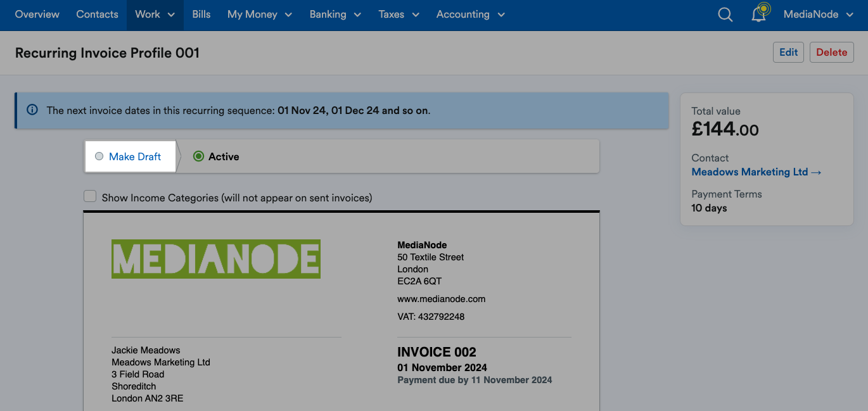This screenshot has width=868, height=411.
Task: Open the search magnifying glass
Action: tap(725, 14)
